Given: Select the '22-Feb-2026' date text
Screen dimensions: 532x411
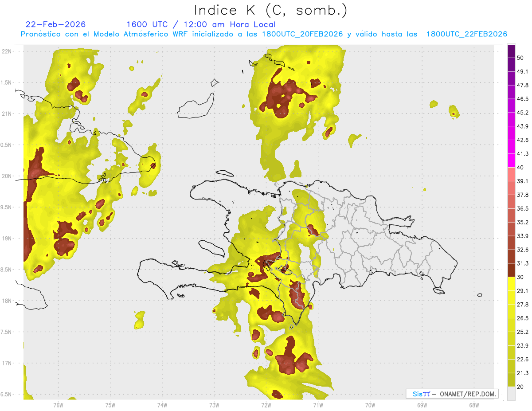Looking at the screenshot, I should (x=55, y=24).
